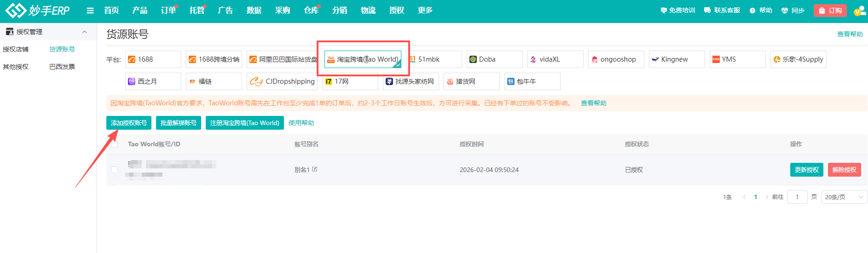Open the 物流 menu

[368, 10]
